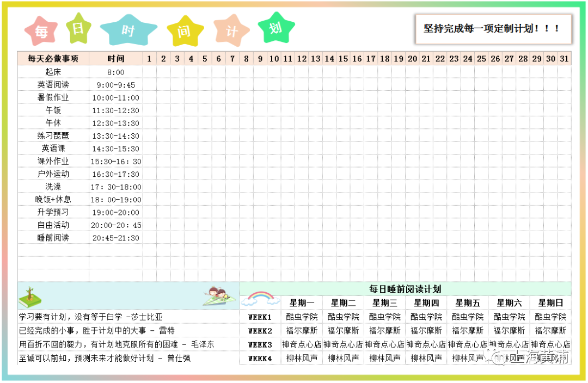Viewport: 588px width, 383px height.
Task: Select day 22 column header
Action: (440, 58)
